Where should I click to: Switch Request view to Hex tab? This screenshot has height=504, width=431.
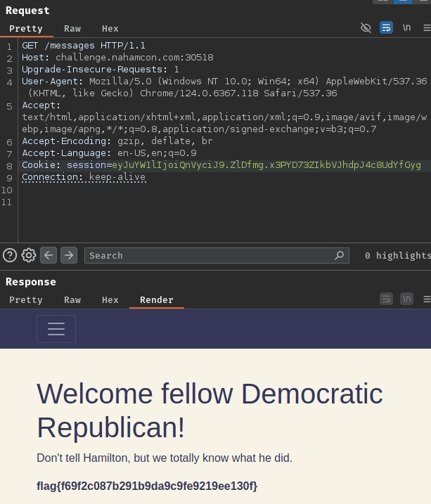point(110,29)
